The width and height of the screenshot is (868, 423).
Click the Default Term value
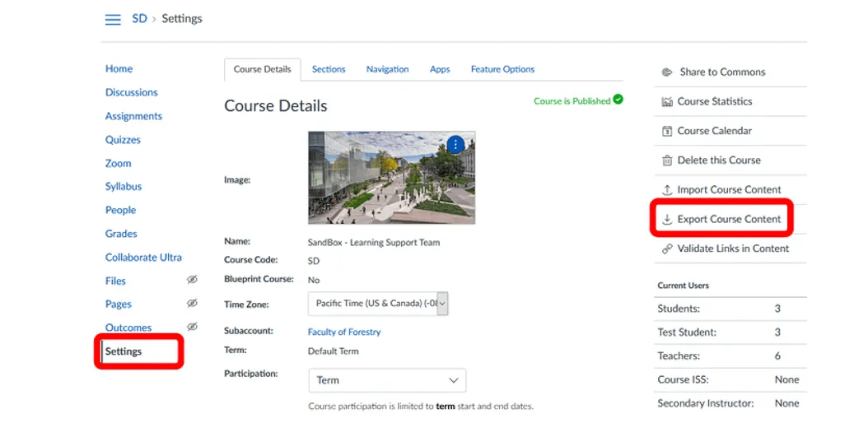[x=334, y=351]
